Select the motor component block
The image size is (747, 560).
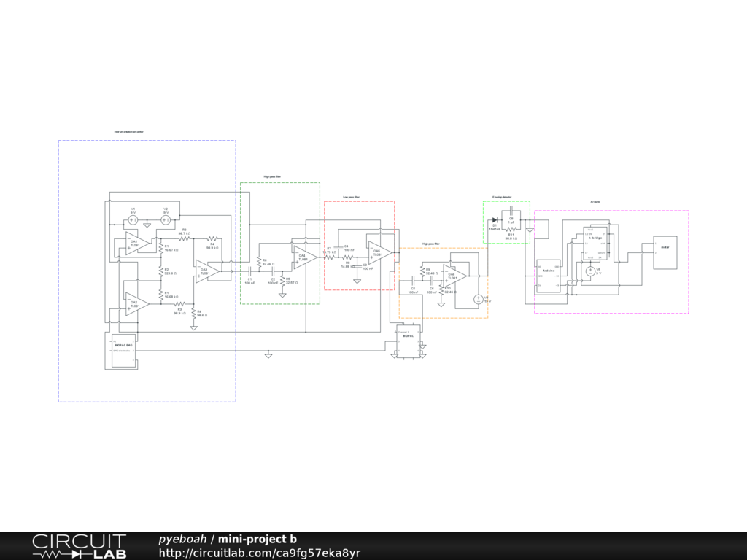point(665,253)
